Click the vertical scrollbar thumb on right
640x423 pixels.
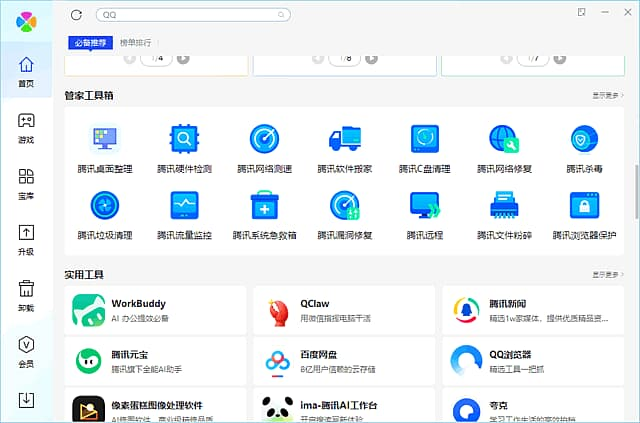[x=637, y=191]
